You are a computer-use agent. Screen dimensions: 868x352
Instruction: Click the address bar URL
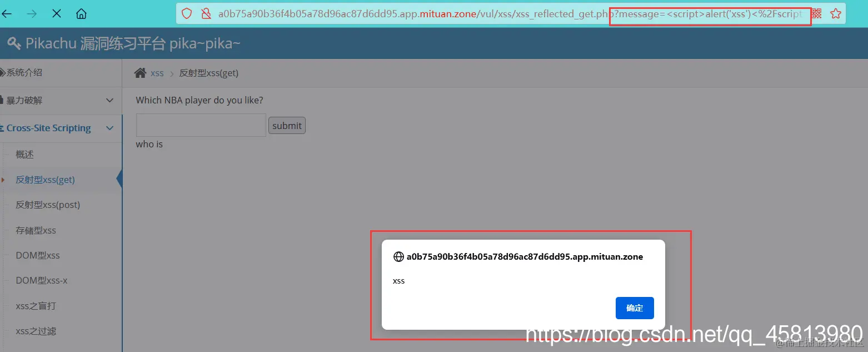pyautogui.click(x=510, y=14)
